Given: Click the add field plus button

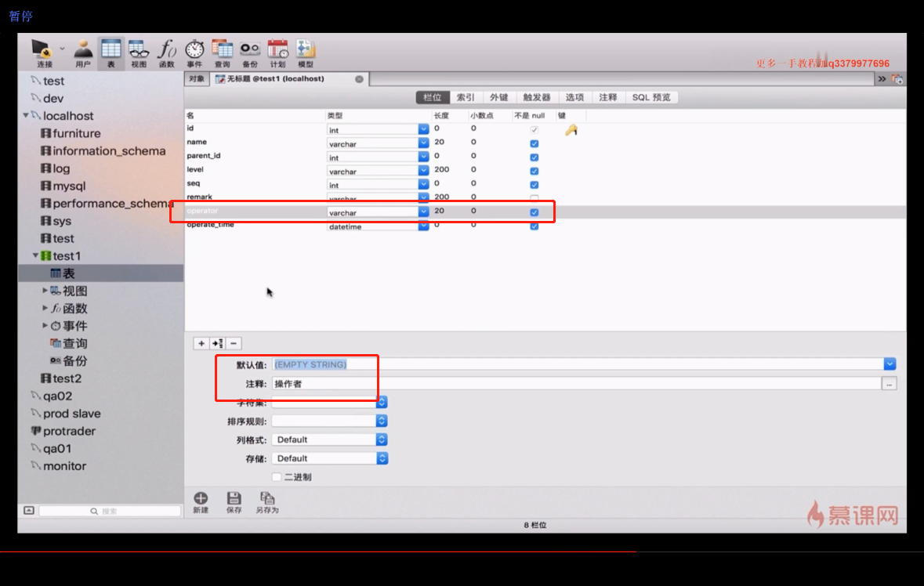Looking at the screenshot, I should (x=201, y=343).
